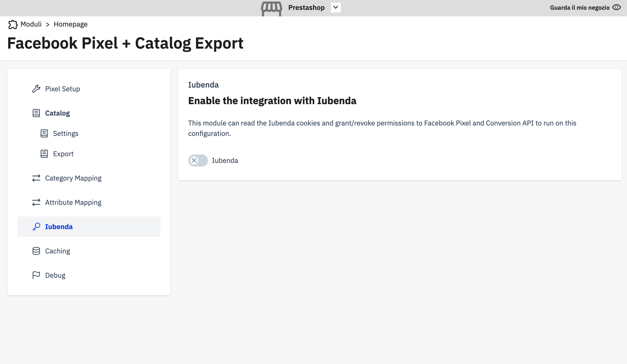Screen dimensions: 627x364
Task: Click the 'Facebook Pixel + Catalog Export' page title
Action: [x=125, y=43]
